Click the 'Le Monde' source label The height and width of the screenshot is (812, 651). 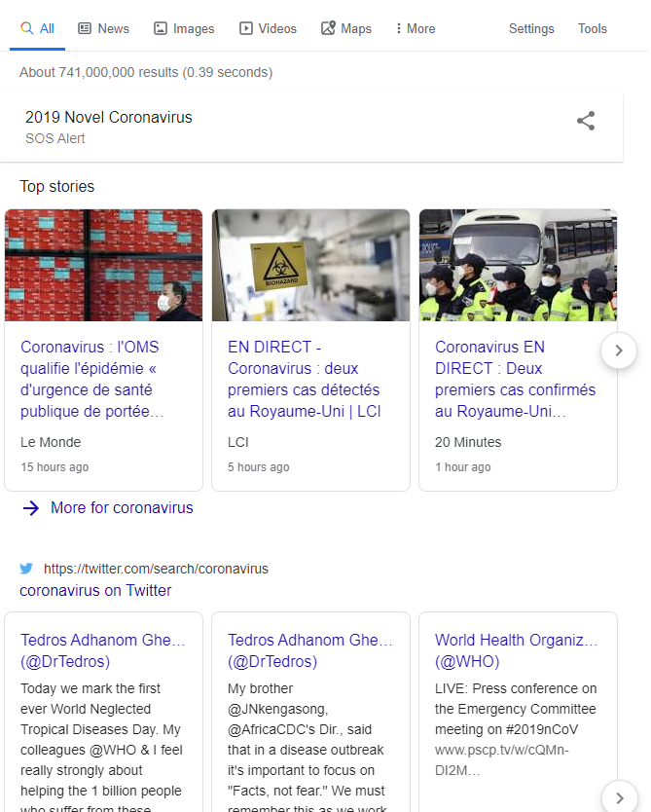(x=51, y=442)
